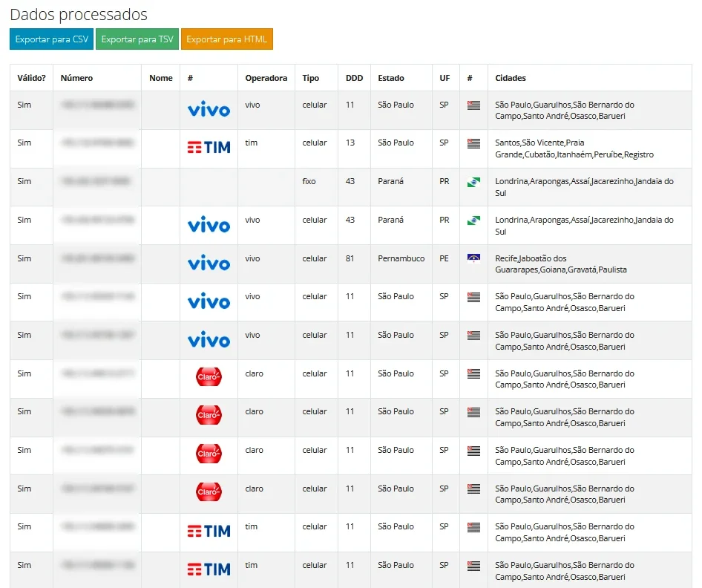Screen dimensions: 702x588
Task: Click the Exportar para CSV button
Action: 51,39
